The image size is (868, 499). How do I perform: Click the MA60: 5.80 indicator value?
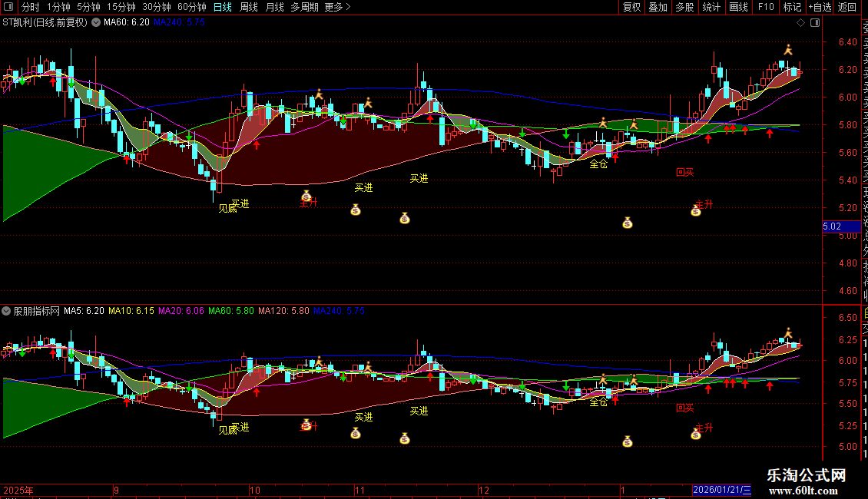click(231, 311)
